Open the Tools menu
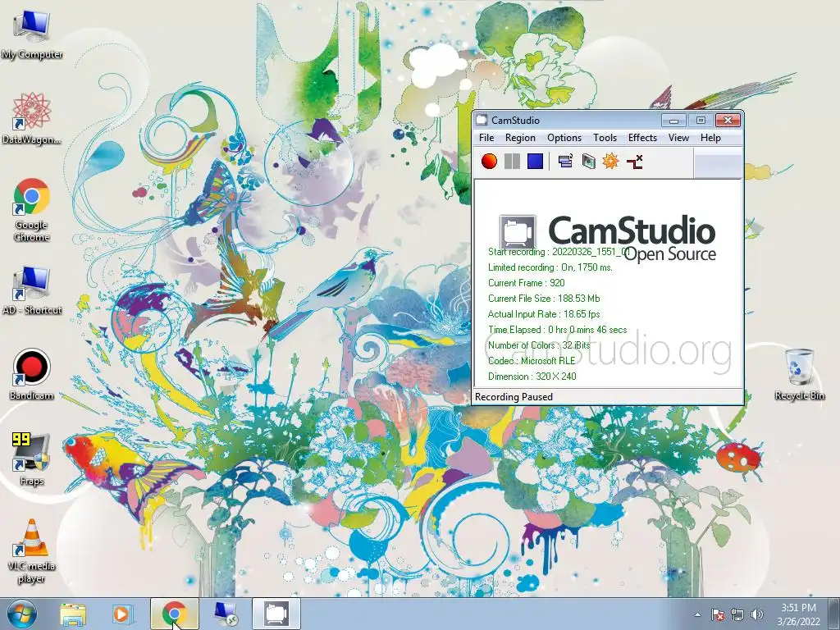The height and width of the screenshot is (630, 840). [605, 138]
